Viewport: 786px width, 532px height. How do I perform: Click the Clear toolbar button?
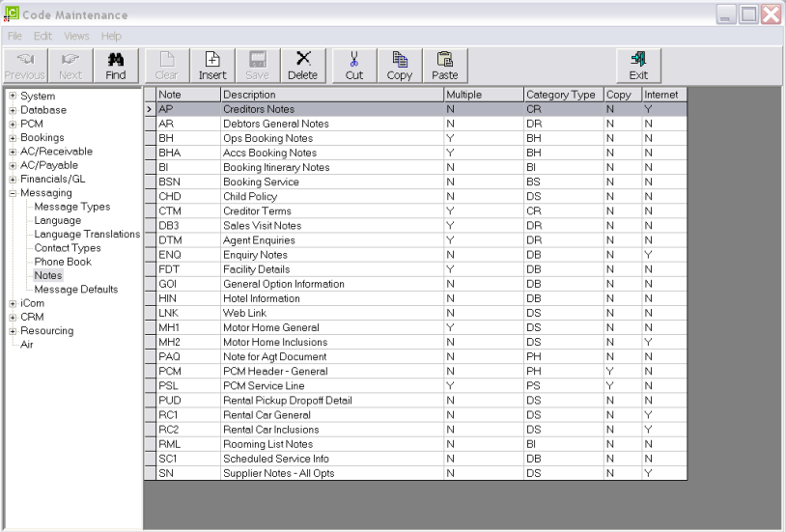click(x=167, y=66)
